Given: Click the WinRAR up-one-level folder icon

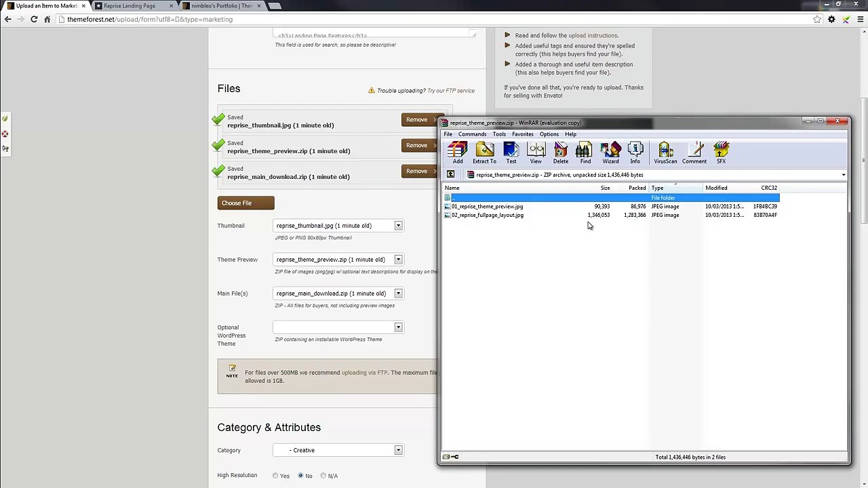Looking at the screenshot, I should point(450,175).
